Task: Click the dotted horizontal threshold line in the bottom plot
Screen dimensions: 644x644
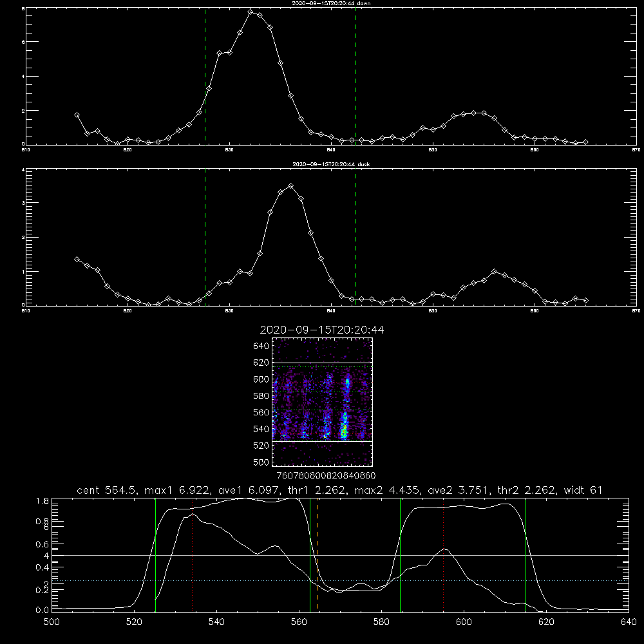Action: point(340,580)
